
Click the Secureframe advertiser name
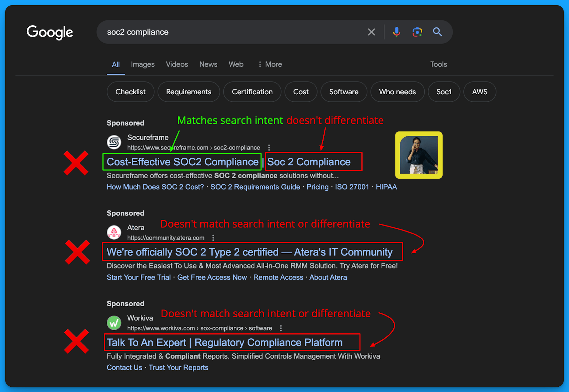(148, 138)
